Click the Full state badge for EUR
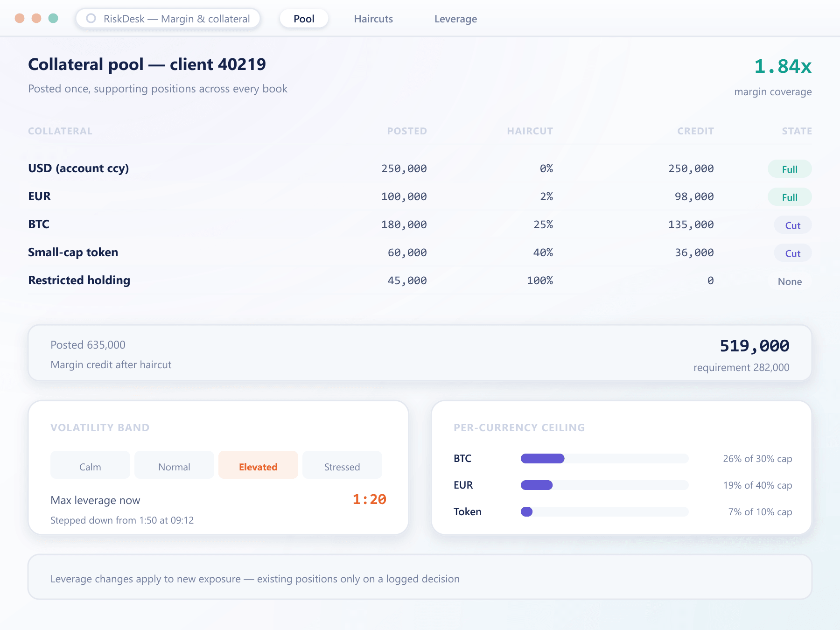840x630 pixels. [x=790, y=197]
